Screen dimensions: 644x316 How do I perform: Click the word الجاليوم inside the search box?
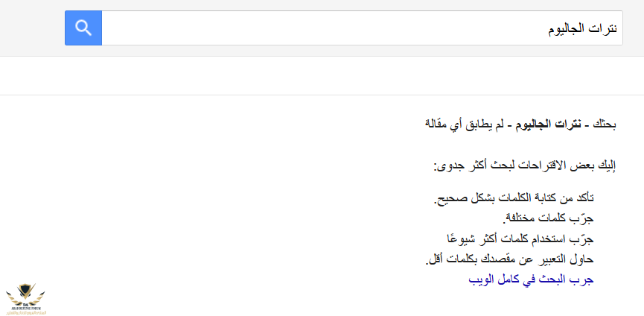(x=570, y=29)
